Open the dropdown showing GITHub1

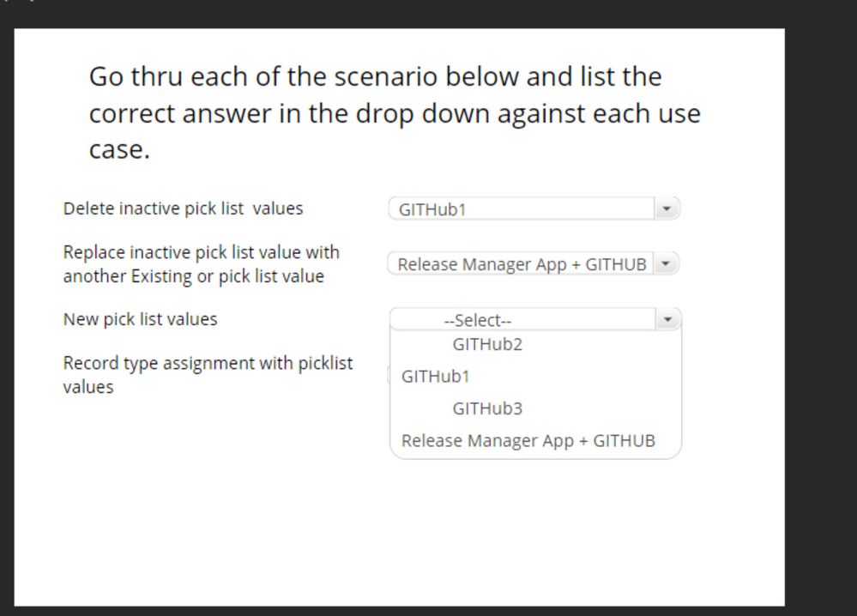pos(522,209)
